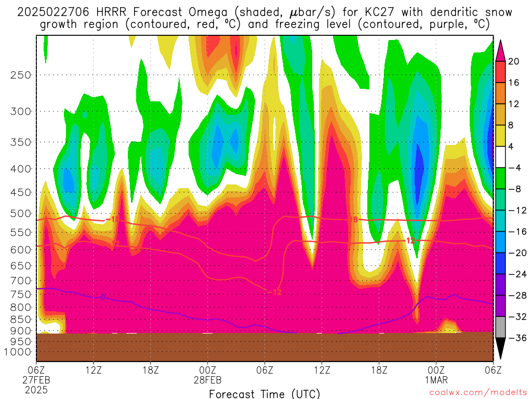
Task: Select the 550 pressure axis label
Action: (21, 233)
